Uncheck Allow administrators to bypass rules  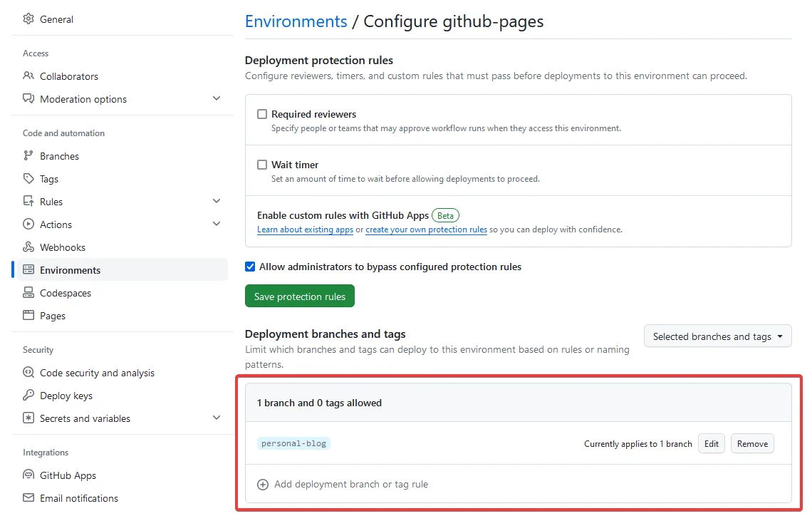click(x=250, y=267)
